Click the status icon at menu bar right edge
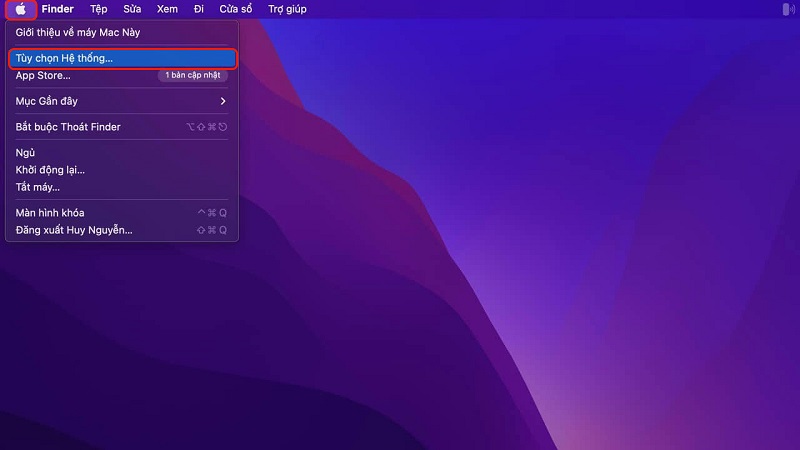The width and height of the screenshot is (800, 450). click(791, 9)
